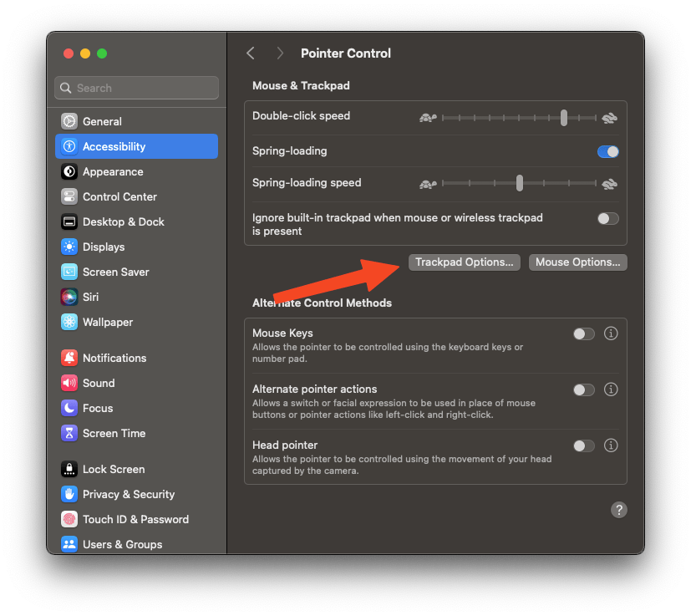Click the Screen Saver sidebar icon

point(69,272)
